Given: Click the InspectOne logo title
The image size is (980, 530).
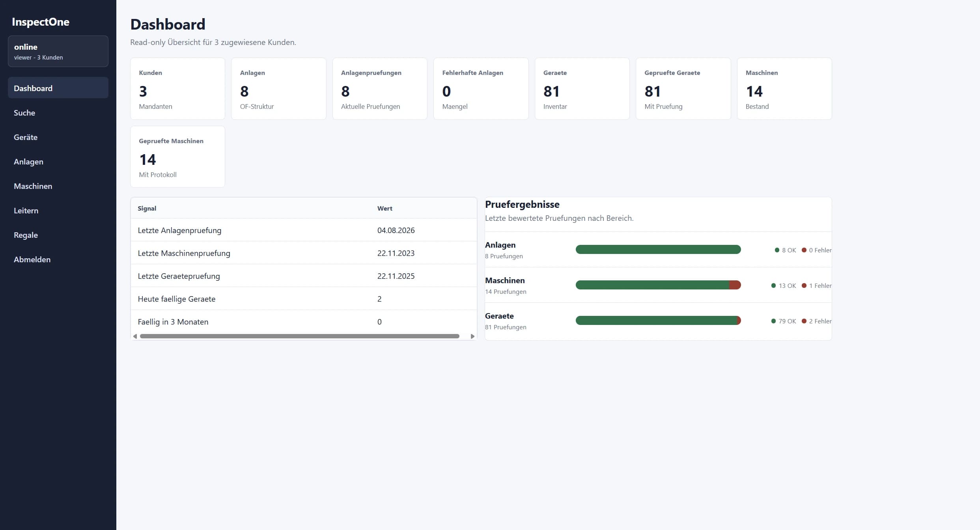Looking at the screenshot, I should pyautogui.click(x=41, y=22).
